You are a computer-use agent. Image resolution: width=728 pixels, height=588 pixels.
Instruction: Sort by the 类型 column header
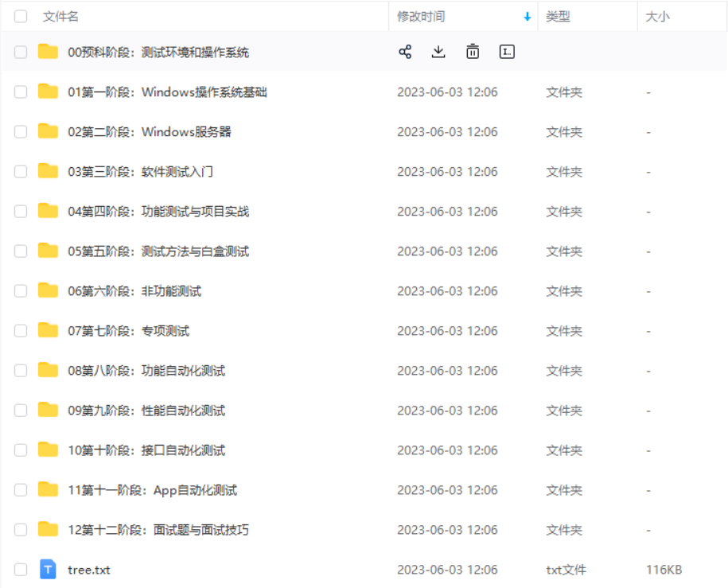coord(558,17)
